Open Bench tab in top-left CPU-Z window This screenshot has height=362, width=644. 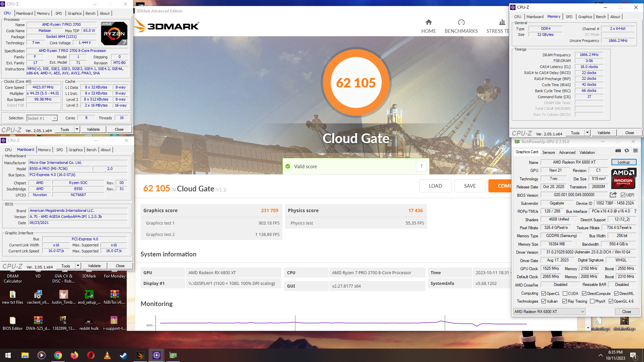[x=90, y=13]
